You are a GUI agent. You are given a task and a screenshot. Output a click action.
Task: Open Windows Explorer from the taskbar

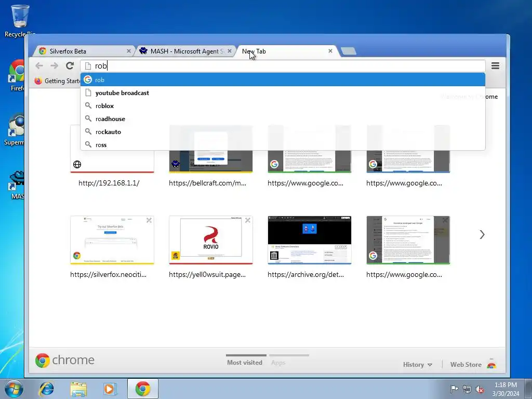coord(78,389)
